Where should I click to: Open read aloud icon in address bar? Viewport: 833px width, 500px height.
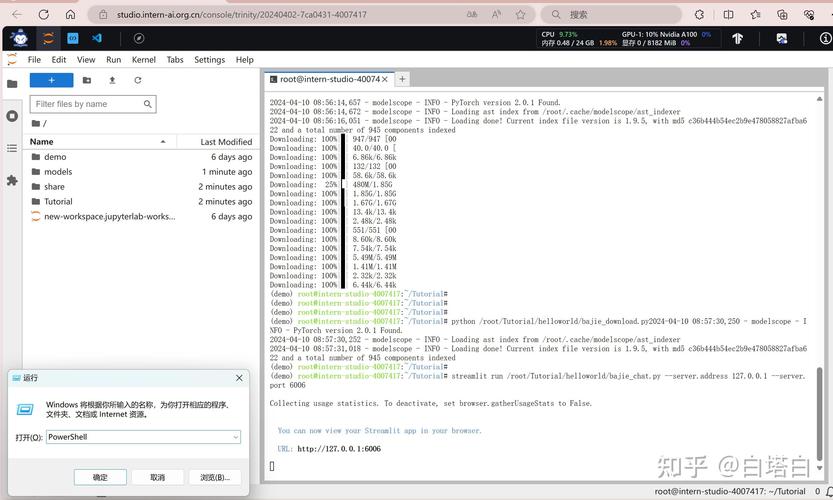[x=496, y=14]
